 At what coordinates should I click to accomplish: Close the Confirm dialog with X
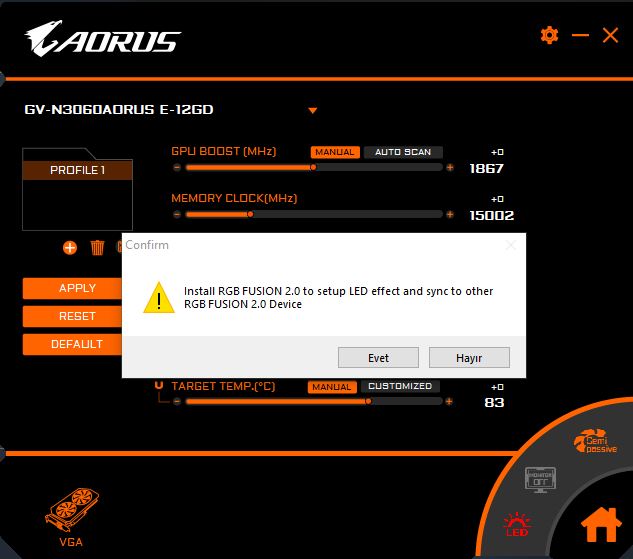(511, 245)
